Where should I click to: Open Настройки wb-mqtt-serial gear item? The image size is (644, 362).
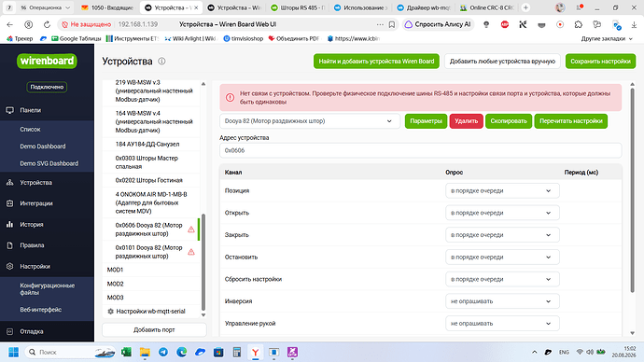tap(151, 311)
